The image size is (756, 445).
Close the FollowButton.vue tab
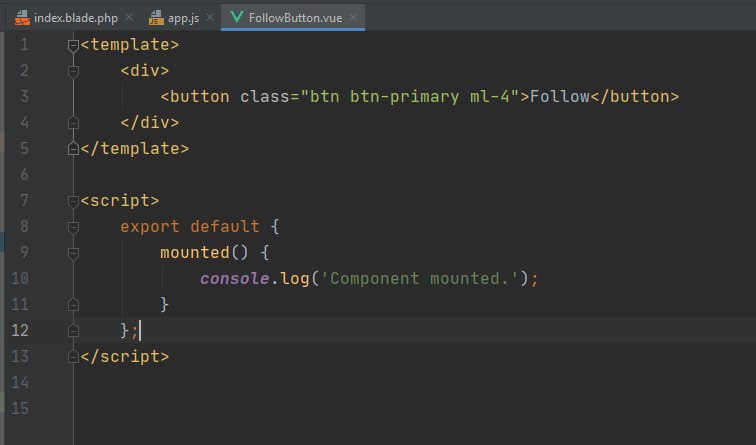click(353, 18)
